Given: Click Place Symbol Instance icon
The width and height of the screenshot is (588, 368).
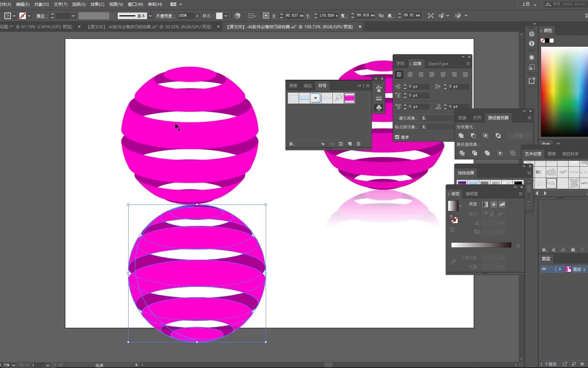Looking at the screenshot, I should (x=323, y=144).
